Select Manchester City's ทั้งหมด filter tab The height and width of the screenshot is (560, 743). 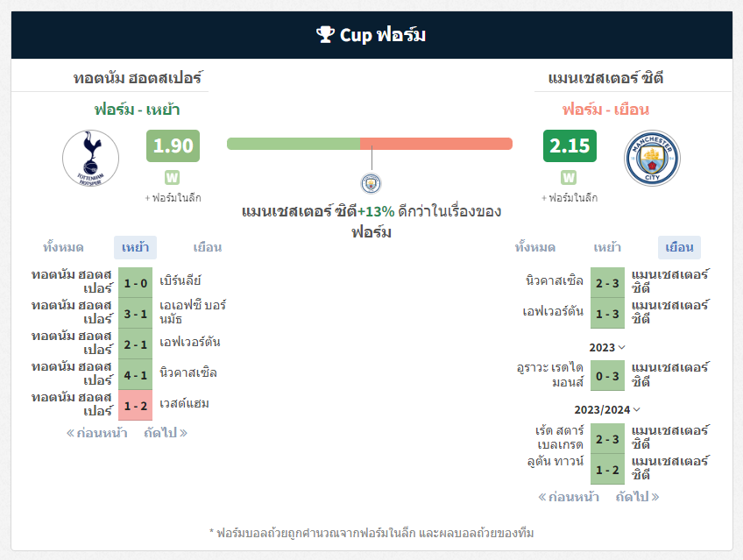coord(535,247)
